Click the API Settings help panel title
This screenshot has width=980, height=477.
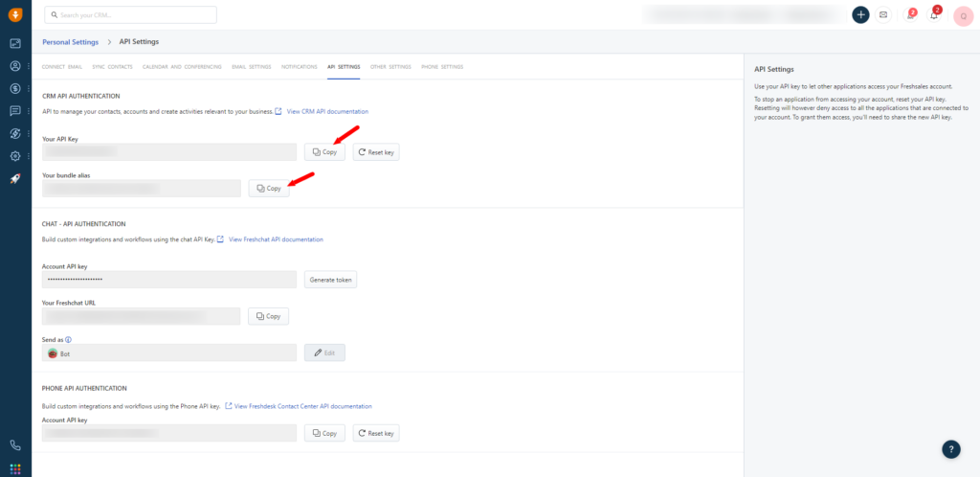click(x=773, y=69)
